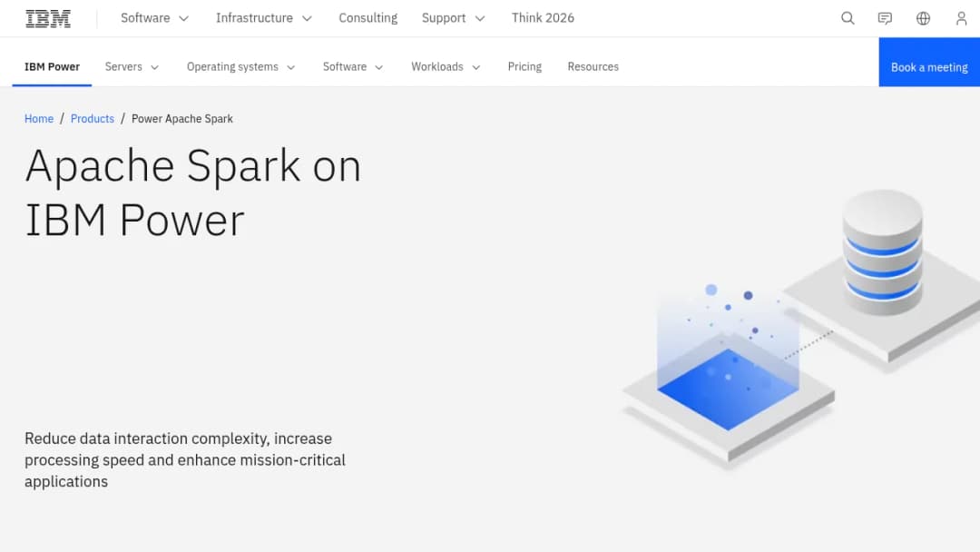Click the Reduce data interaction complexity paragraph
The image size is (980, 552).
185,460
